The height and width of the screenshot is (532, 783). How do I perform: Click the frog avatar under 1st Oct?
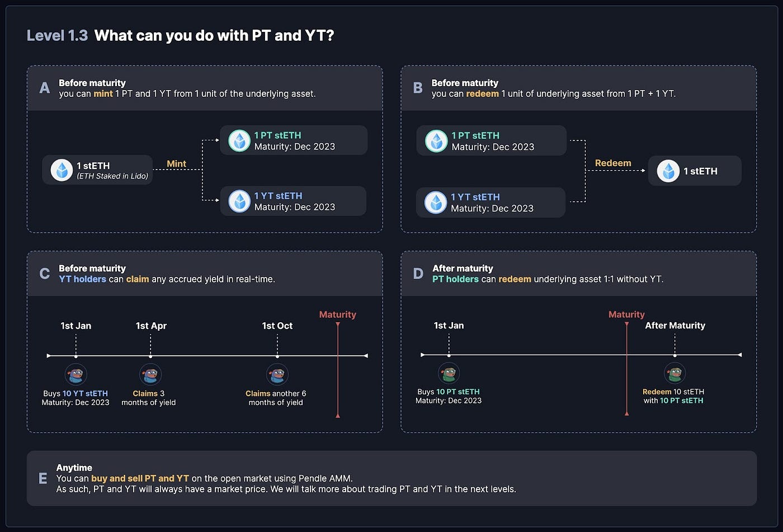[x=277, y=374]
